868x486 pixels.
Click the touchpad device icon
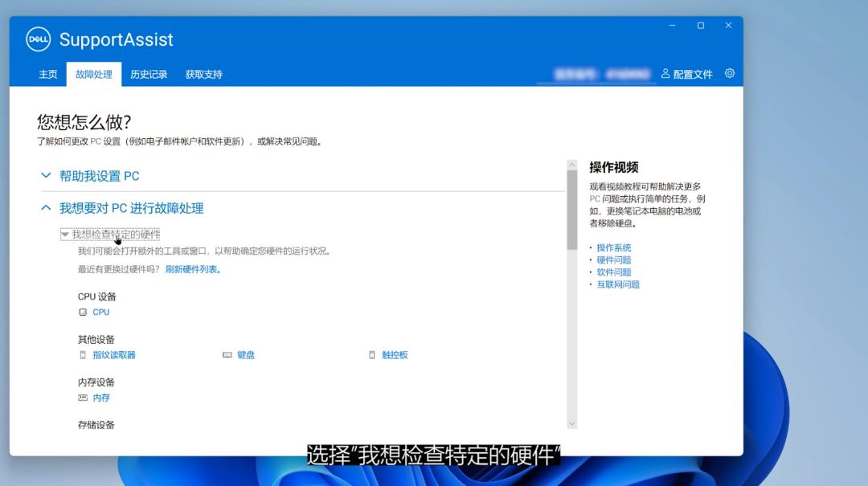tap(371, 354)
